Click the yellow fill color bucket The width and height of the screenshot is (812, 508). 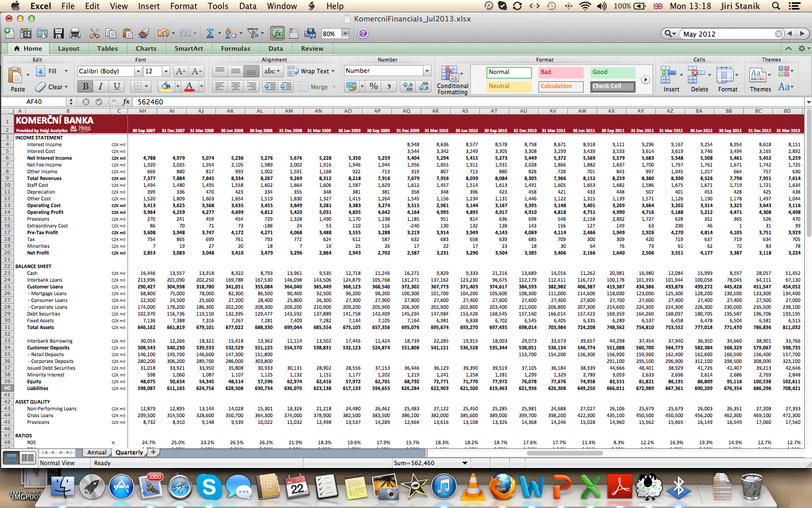(x=165, y=86)
